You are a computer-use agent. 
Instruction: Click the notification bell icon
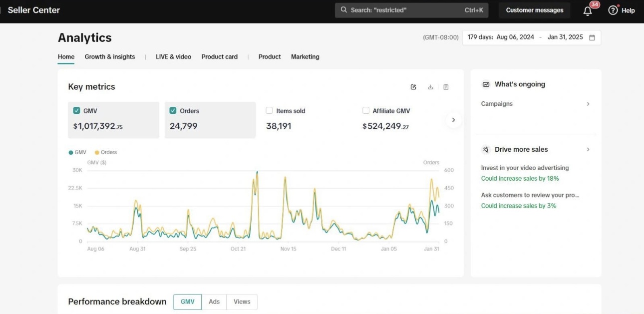[588, 10]
